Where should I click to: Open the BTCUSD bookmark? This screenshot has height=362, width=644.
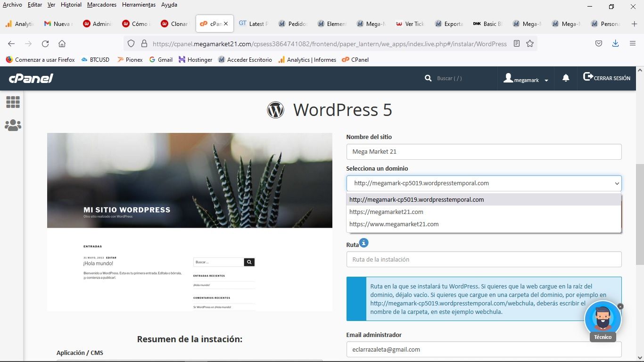coord(95,60)
